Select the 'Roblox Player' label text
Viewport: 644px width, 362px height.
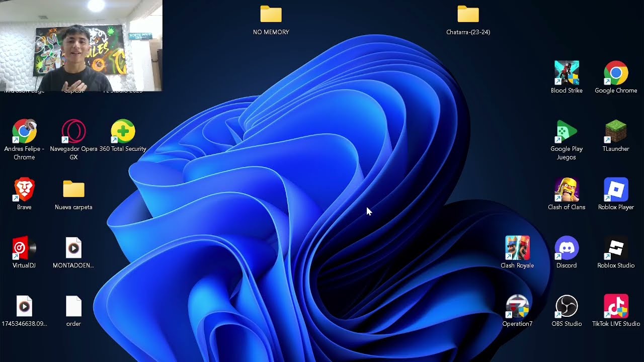[616, 207]
